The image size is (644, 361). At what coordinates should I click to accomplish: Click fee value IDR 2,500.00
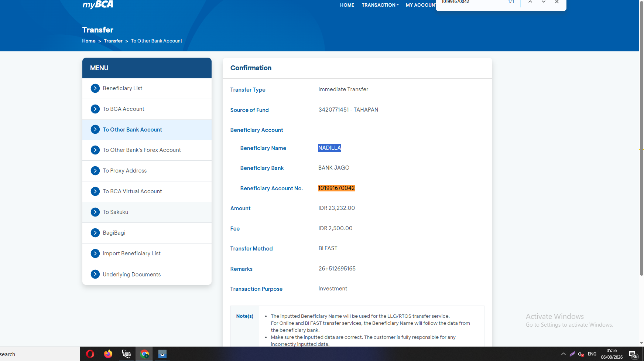(335, 228)
